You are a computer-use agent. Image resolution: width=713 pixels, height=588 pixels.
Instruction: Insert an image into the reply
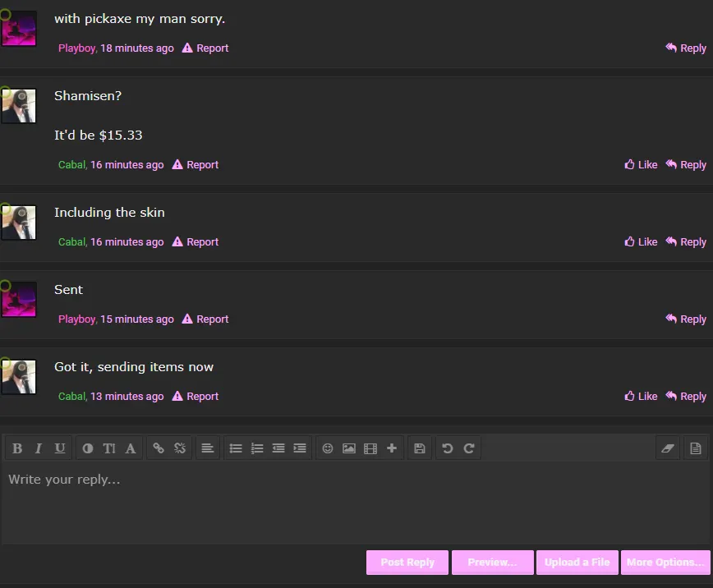click(349, 448)
